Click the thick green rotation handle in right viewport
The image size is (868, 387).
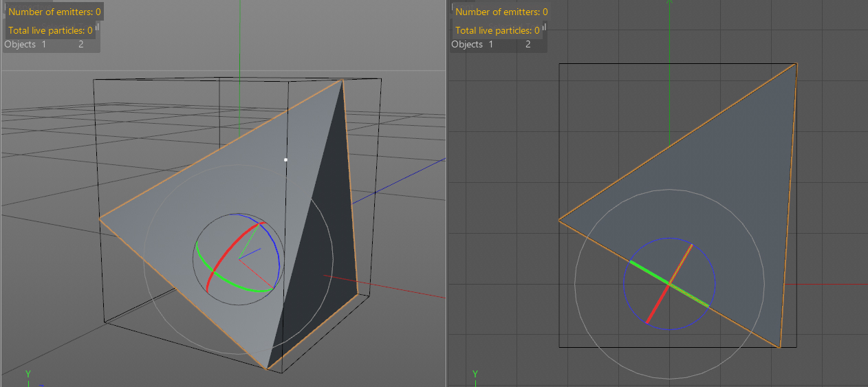[648, 271]
